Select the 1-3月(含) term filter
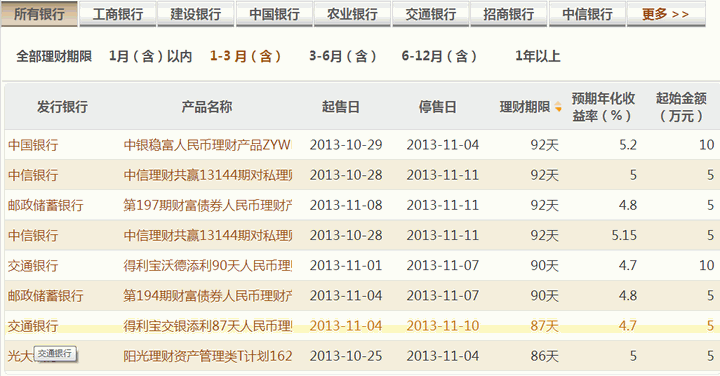The width and height of the screenshot is (720, 376). 245,56
